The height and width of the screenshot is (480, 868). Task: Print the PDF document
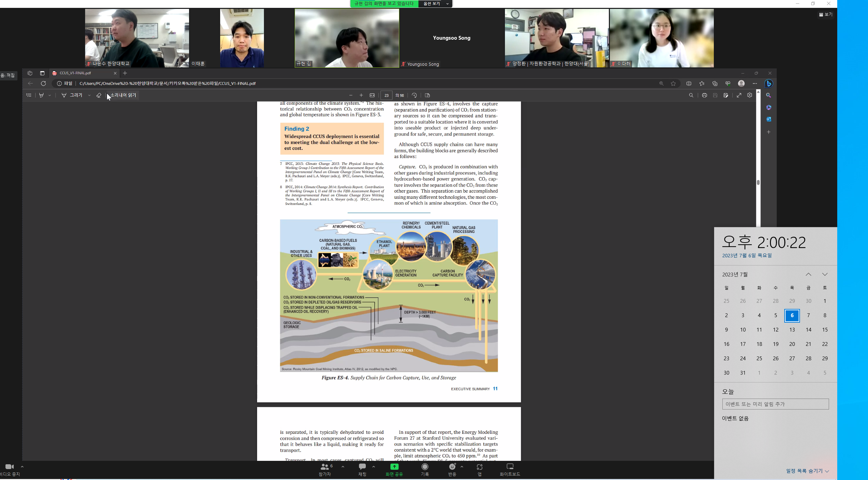704,95
